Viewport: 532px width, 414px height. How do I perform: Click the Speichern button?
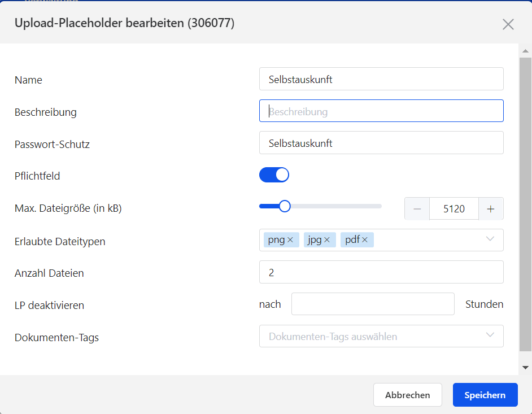coord(485,395)
